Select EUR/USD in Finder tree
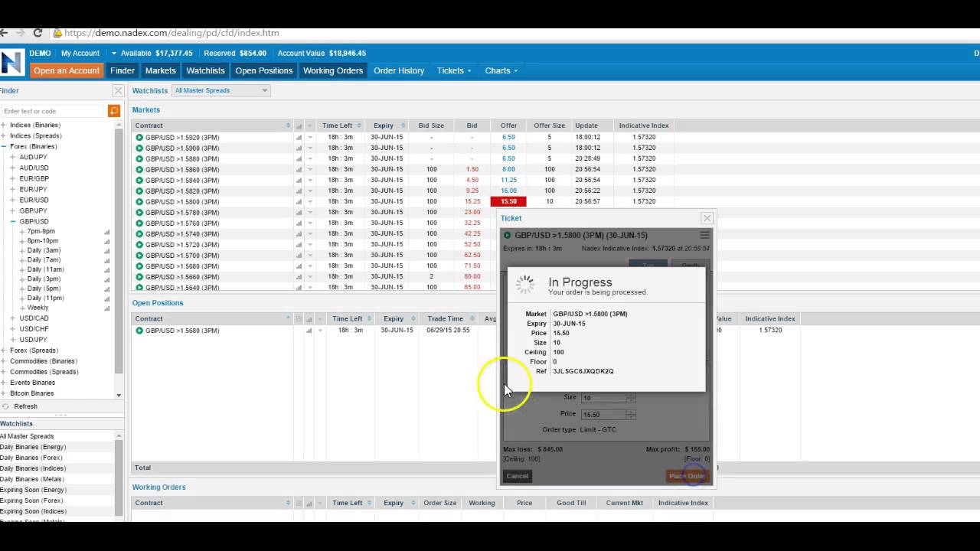Viewport: 980px width, 551px height. [x=34, y=200]
